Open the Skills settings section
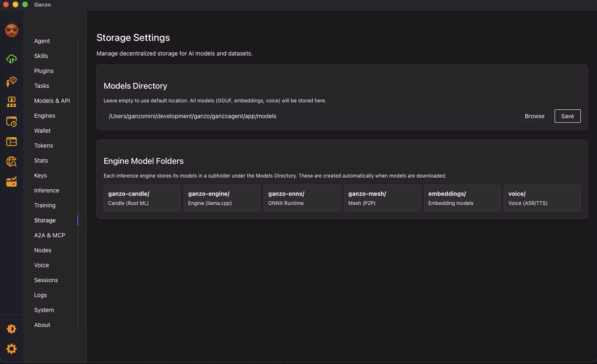This screenshot has width=597, height=364. click(41, 56)
